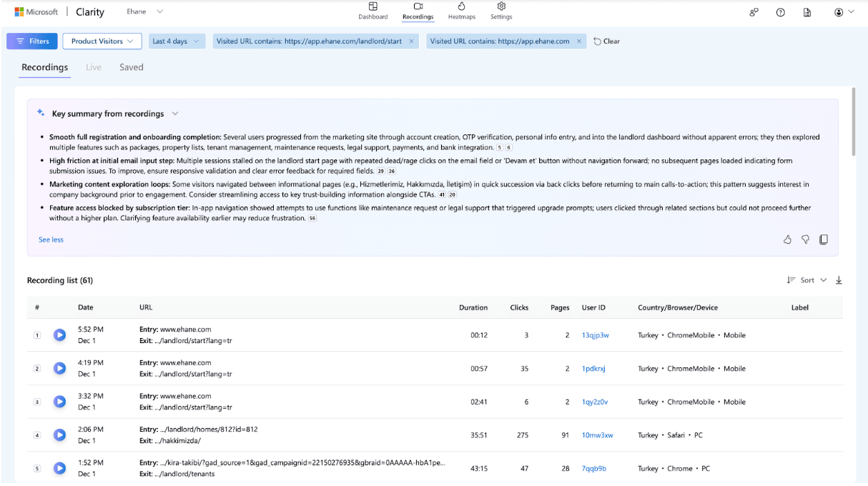
Task: Open the Product Visitors dropdown
Action: coord(102,41)
